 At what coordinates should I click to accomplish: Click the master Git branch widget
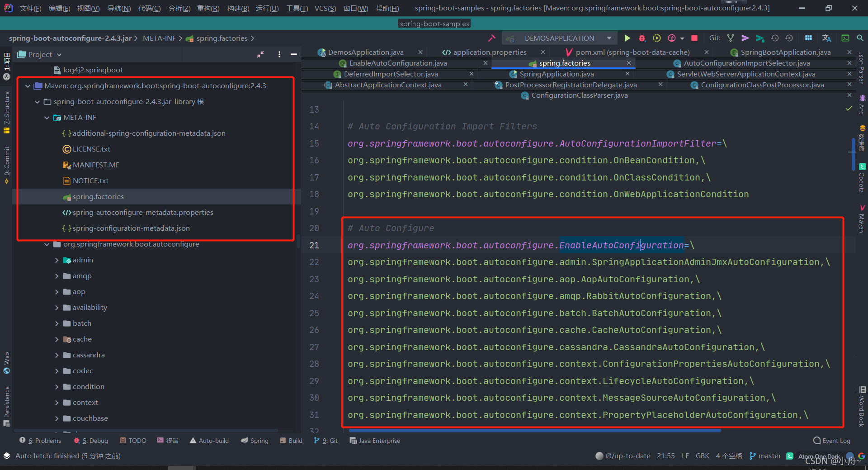(765, 456)
